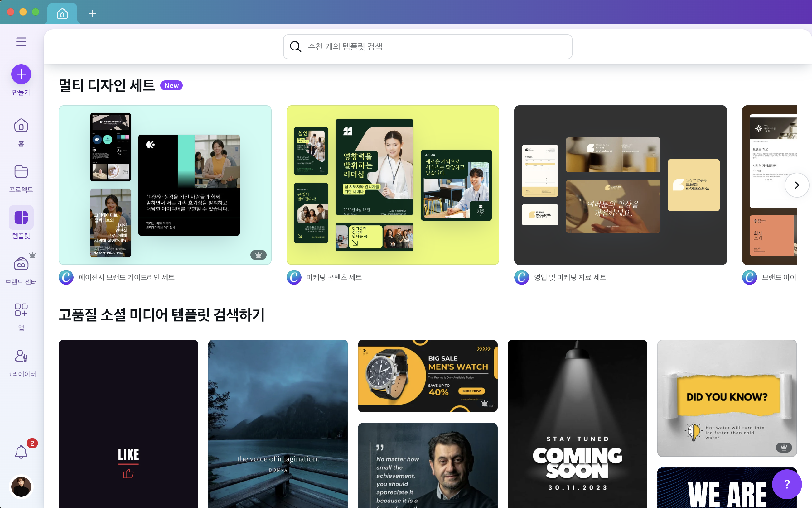This screenshot has width=812, height=508.
Task: Select the DID YOU KNOW? template
Action: [x=727, y=398]
